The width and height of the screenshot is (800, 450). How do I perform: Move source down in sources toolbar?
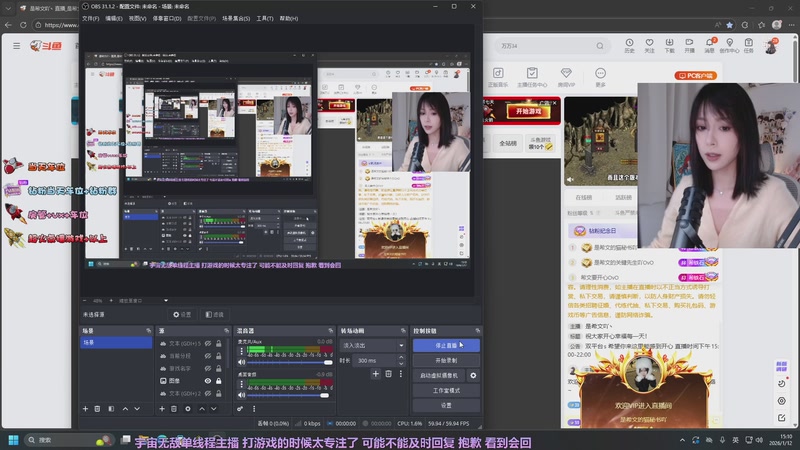coord(214,409)
